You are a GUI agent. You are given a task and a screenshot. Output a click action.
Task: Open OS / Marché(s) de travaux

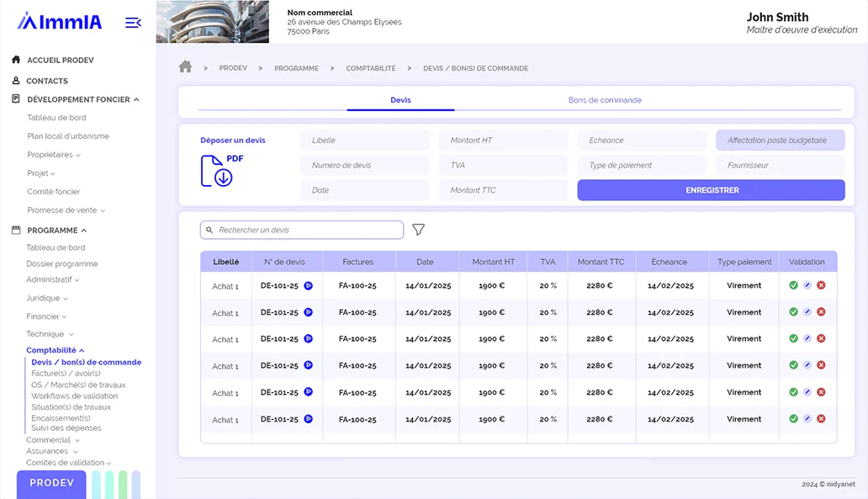pyautogui.click(x=78, y=385)
